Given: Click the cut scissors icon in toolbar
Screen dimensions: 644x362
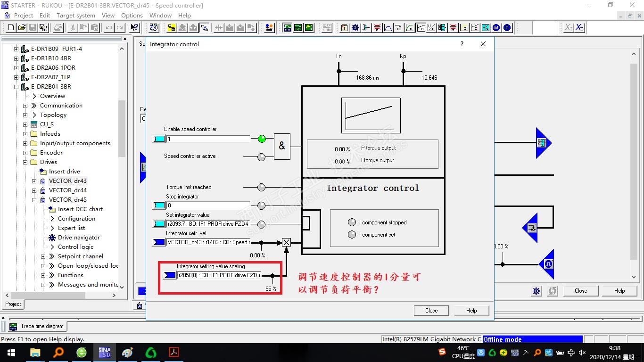Looking at the screenshot, I should coord(73,28).
